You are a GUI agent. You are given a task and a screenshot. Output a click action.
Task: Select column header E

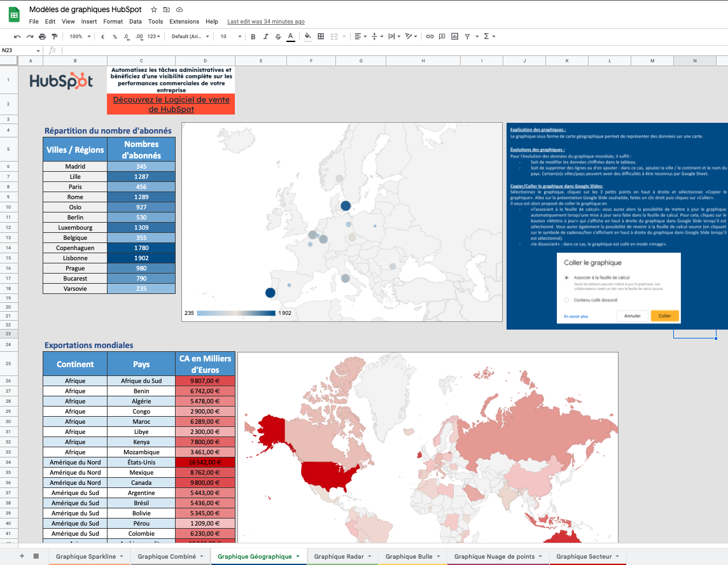click(261, 61)
